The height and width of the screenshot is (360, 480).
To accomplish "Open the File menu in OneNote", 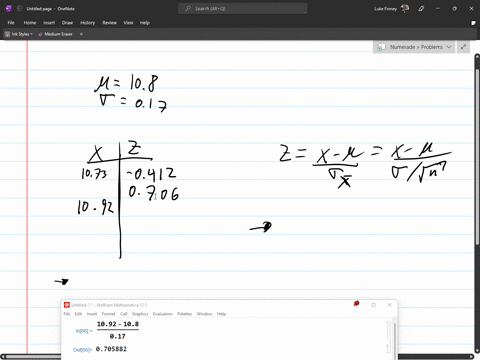I will tap(11, 23).
